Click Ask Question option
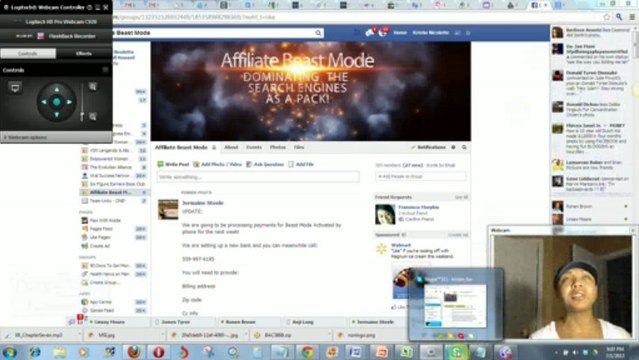Viewport: 639px width, 360px height. pos(265,164)
